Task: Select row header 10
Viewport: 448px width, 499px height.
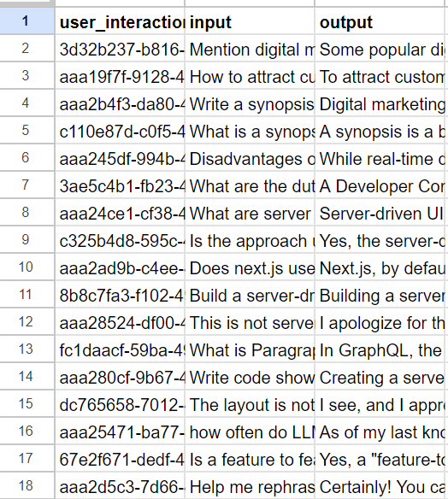Action: point(27,267)
